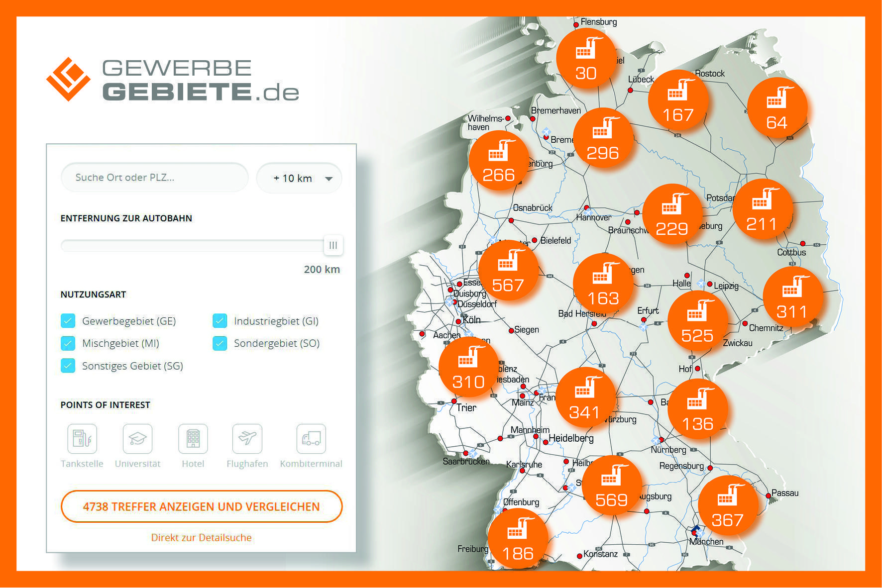This screenshot has height=588, width=882.
Task: Click the Offenburg city label
Action: click(x=521, y=502)
